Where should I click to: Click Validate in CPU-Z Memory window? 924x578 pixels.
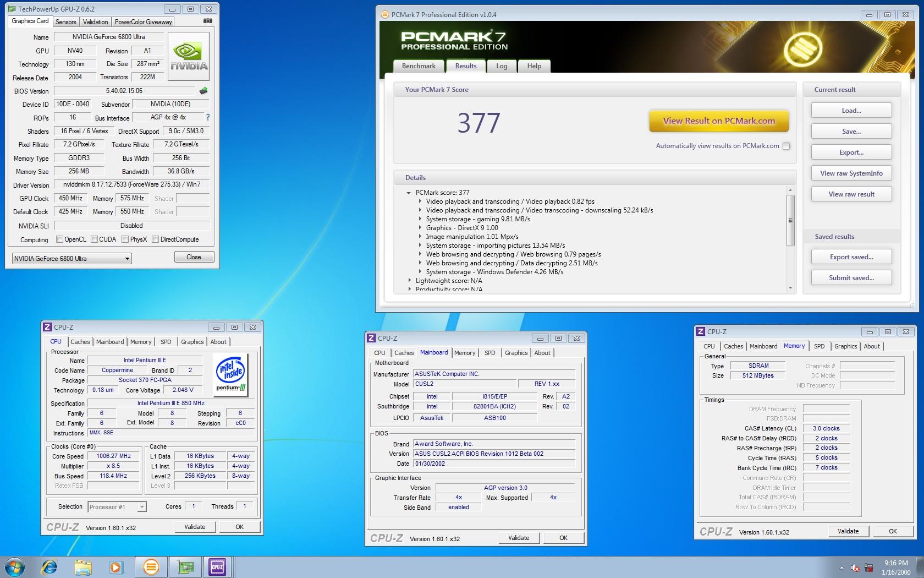[x=848, y=531]
